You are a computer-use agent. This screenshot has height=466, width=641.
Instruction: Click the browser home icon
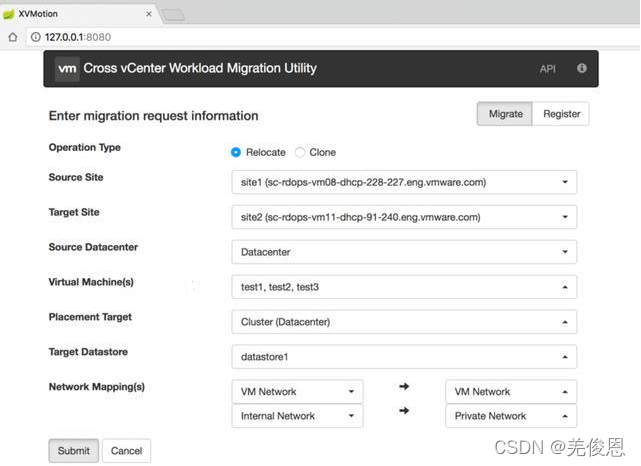pos(13,37)
